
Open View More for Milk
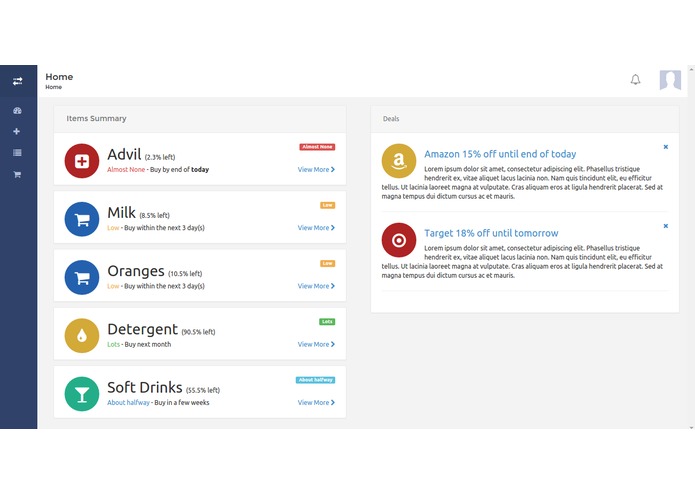click(x=316, y=228)
